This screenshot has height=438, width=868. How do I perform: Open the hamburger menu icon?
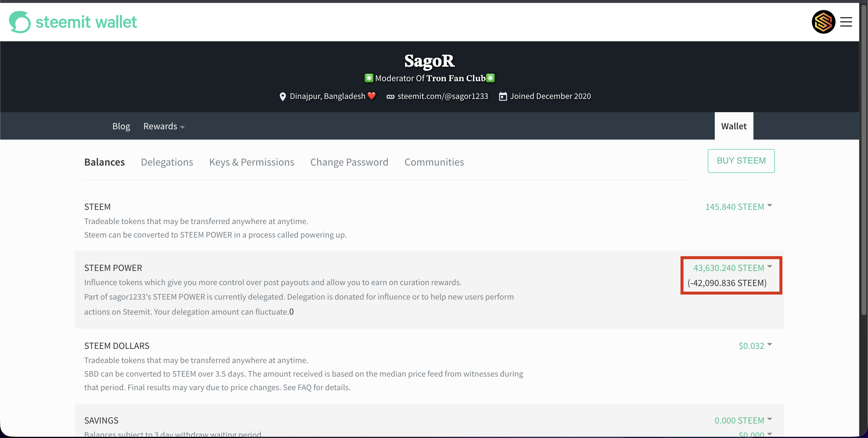846,22
